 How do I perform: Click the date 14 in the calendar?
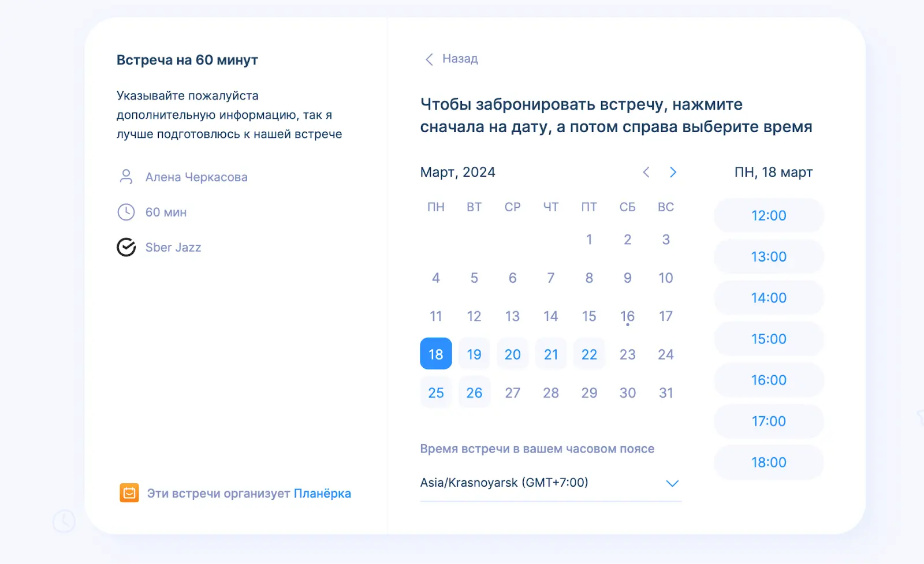click(x=551, y=316)
